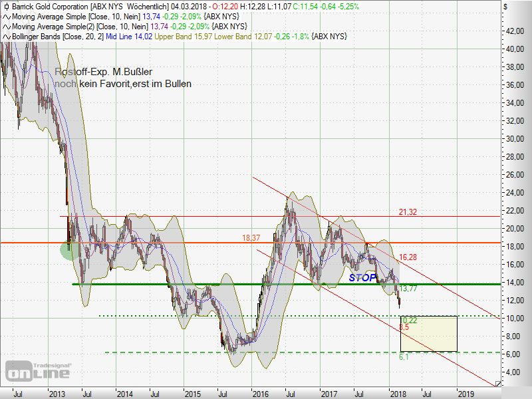Click the Bollinger Bands line icon
Screen dimensions: 532x399
coord(7,37)
